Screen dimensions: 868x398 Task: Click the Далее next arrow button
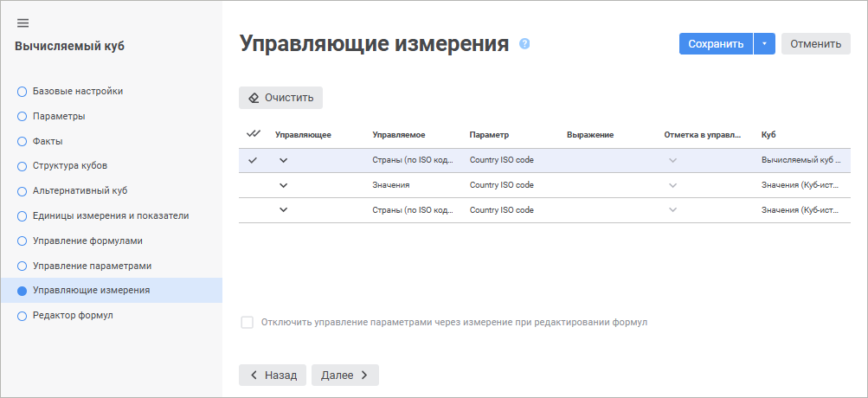pyautogui.click(x=344, y=375)
